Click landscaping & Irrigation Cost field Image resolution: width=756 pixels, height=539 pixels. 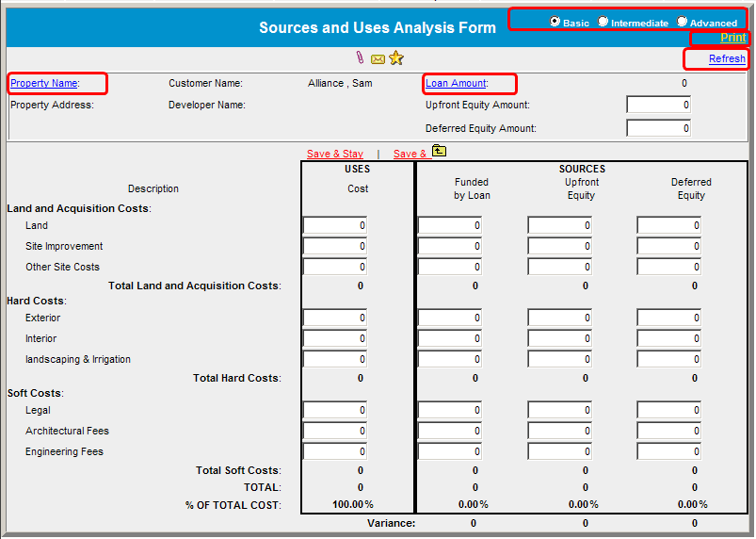[x=335, y=359]
